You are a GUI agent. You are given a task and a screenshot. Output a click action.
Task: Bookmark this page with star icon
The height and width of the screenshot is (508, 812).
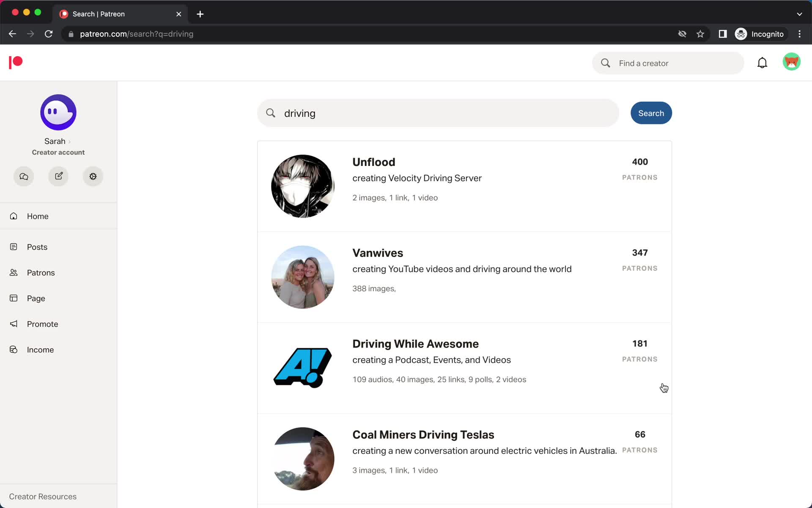point(700,34)
